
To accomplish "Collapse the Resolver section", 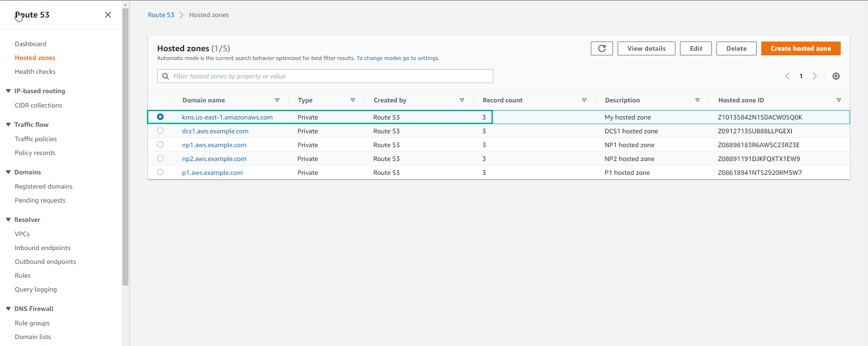I will tap(8, 220).
